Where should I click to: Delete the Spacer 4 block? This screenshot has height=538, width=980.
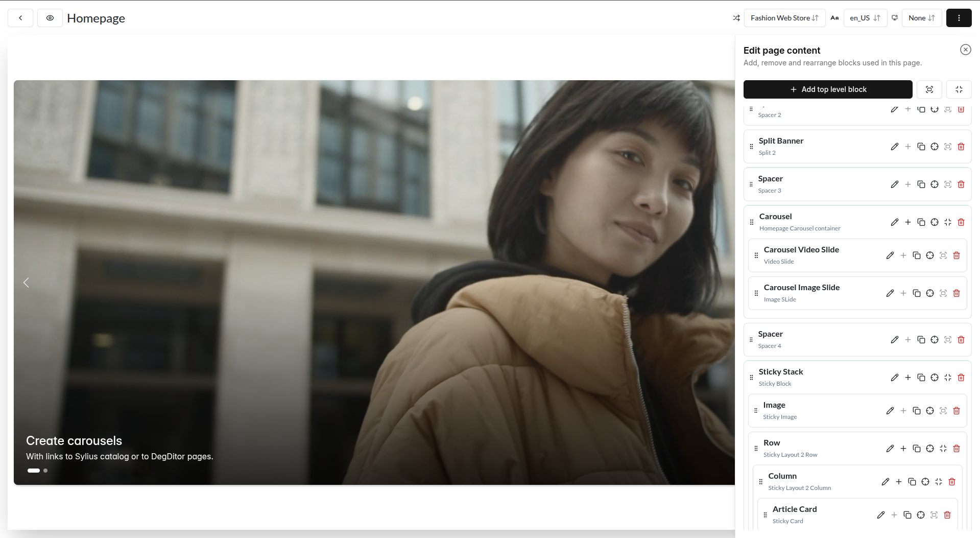pos(961,340)
